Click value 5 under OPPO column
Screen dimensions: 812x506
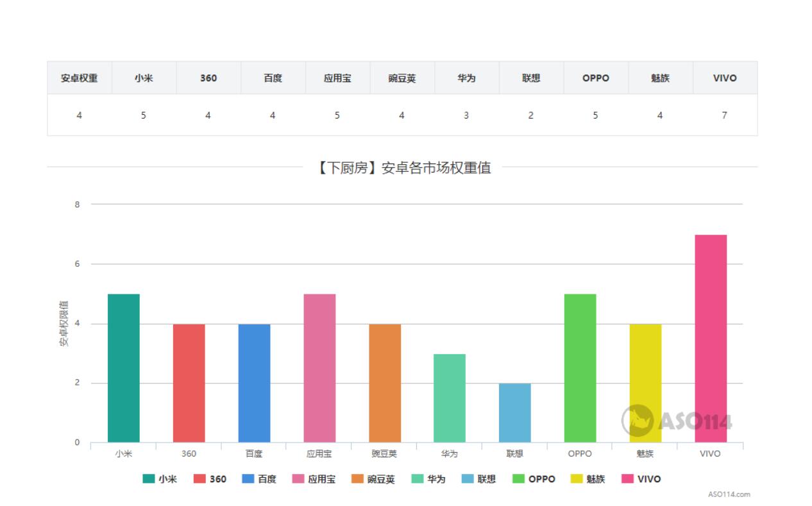click(x=595, y=115)
